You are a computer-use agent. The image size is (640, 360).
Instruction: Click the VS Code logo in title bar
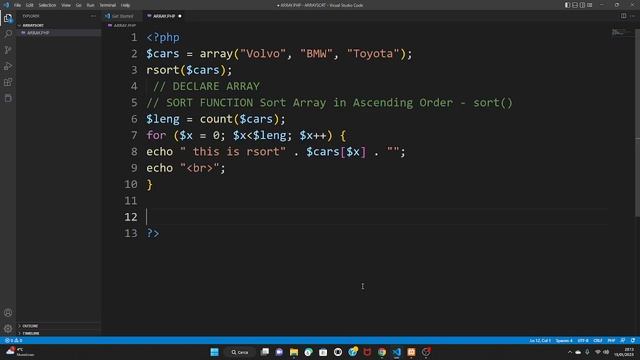coord(6,5)
